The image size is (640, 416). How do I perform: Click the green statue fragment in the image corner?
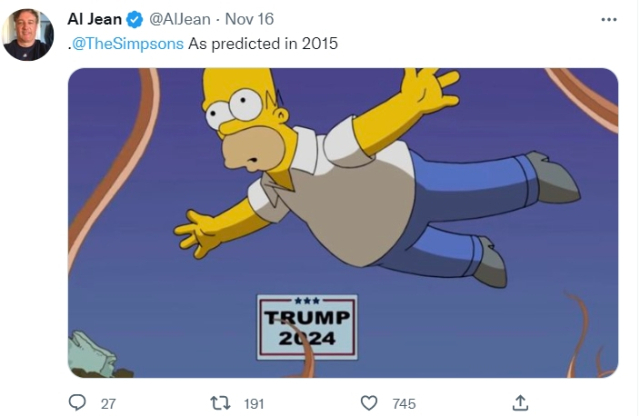(92, 354)
